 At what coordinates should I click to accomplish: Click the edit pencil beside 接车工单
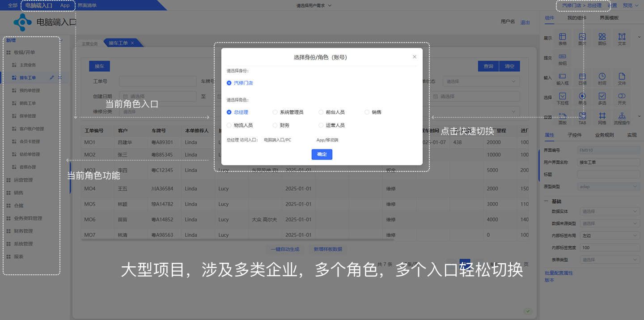pyautogui.click(x=52, y=78)
